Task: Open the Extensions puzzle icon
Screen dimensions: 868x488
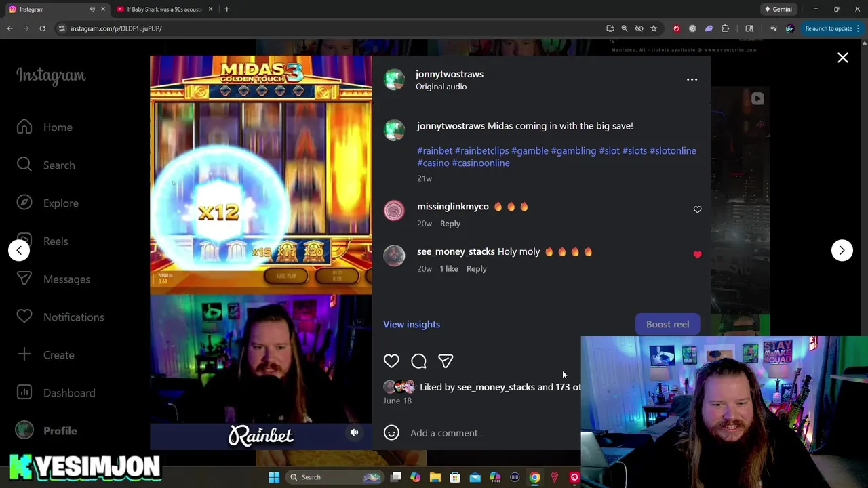Action: pyautogui.click(x=726, y=28)
